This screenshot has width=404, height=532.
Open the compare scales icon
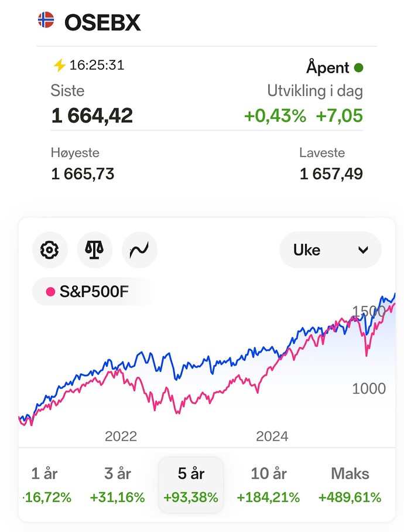[95, 250]
